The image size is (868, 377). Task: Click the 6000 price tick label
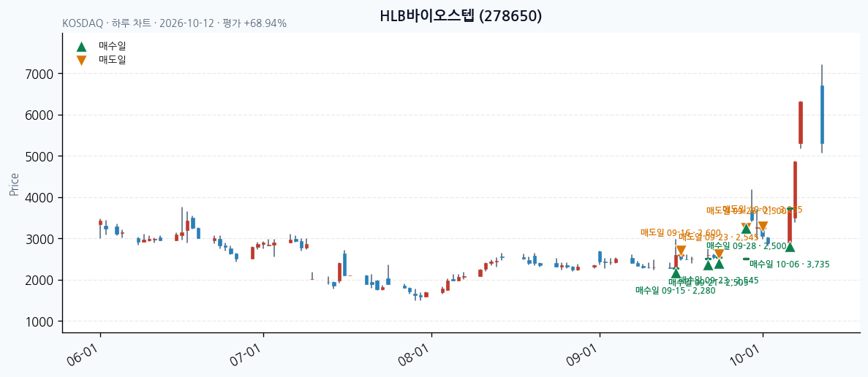click(40, 115)
